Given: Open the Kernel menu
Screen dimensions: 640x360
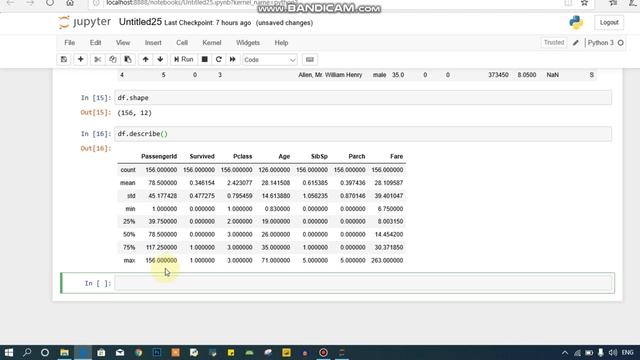Looking at the screenshot, I should click(212, 43).
